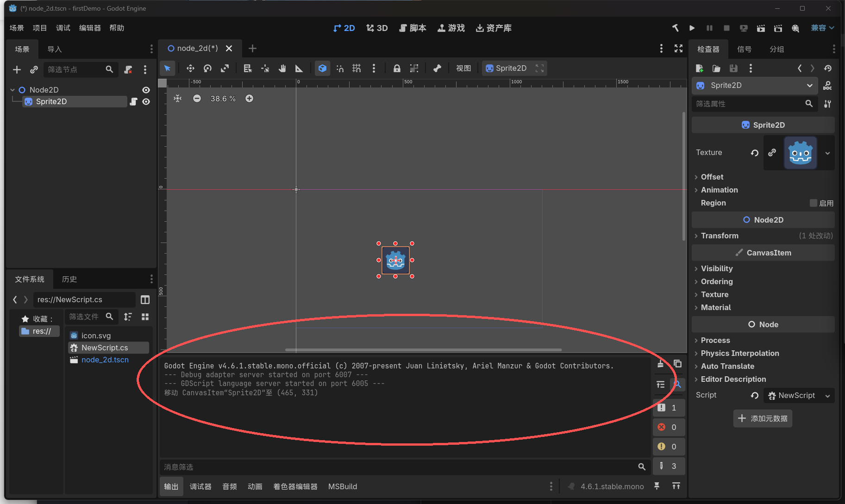Image resolution: width=845 pixels, height=504 pixels.
Task: Toggle standard messages filter showing 1
Action: point(669,408)
